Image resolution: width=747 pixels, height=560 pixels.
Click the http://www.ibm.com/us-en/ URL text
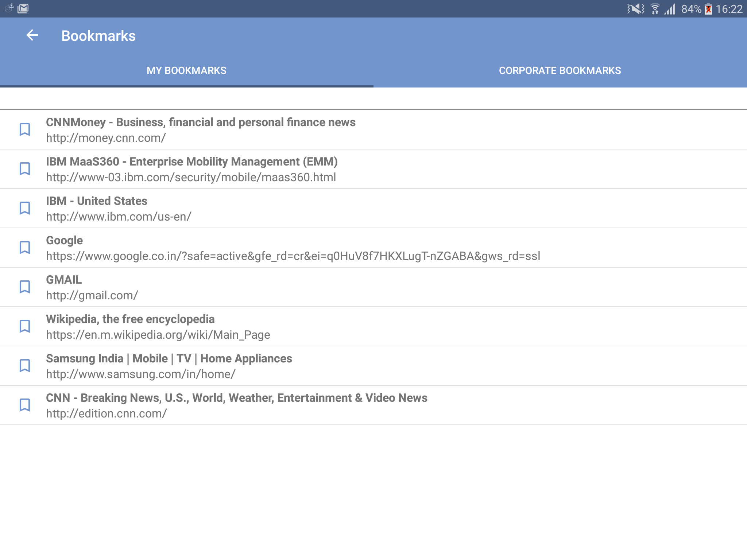(119, 217)
